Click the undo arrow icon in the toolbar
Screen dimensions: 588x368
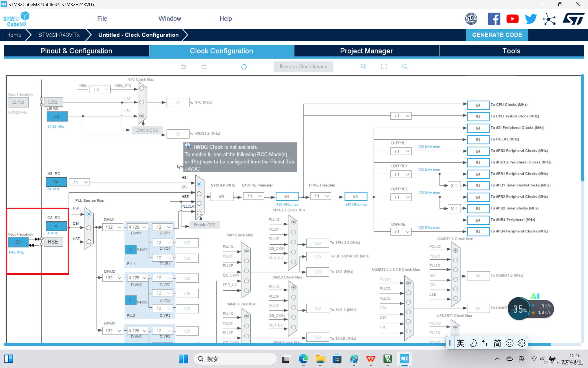pos(183,67)
